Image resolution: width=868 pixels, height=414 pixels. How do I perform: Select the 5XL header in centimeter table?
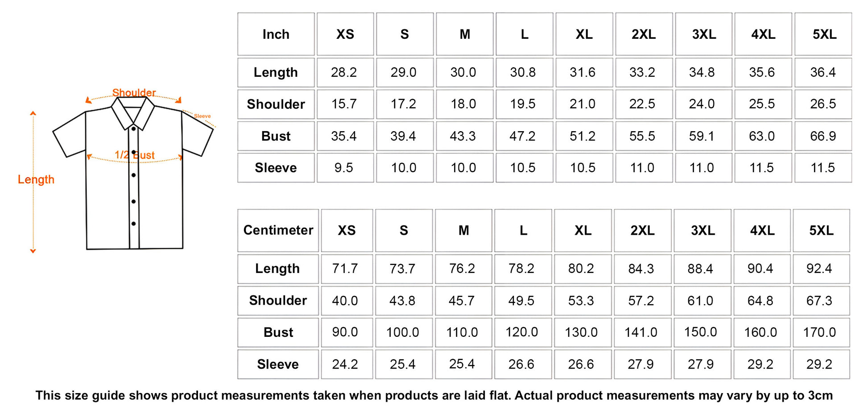point(821,230)
